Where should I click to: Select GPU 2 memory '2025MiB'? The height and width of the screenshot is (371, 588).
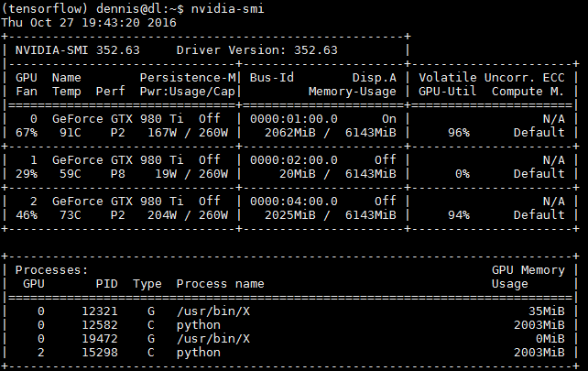pos(289,215)
